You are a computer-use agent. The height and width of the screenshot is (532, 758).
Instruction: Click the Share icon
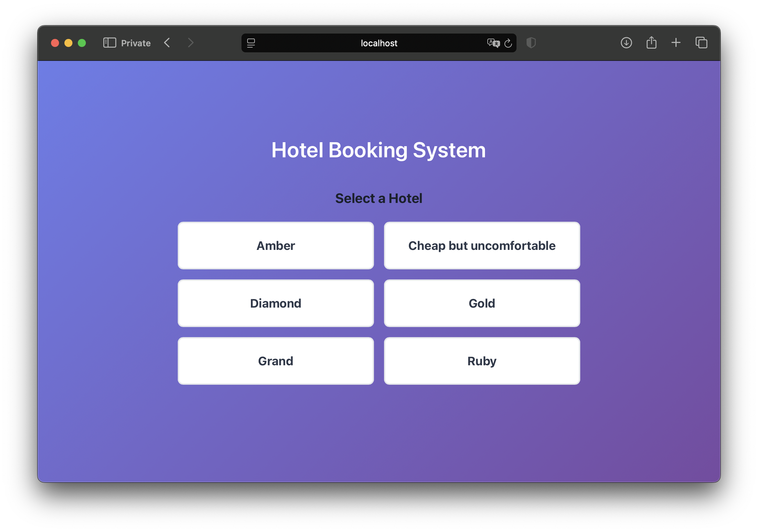coord(651,43)
